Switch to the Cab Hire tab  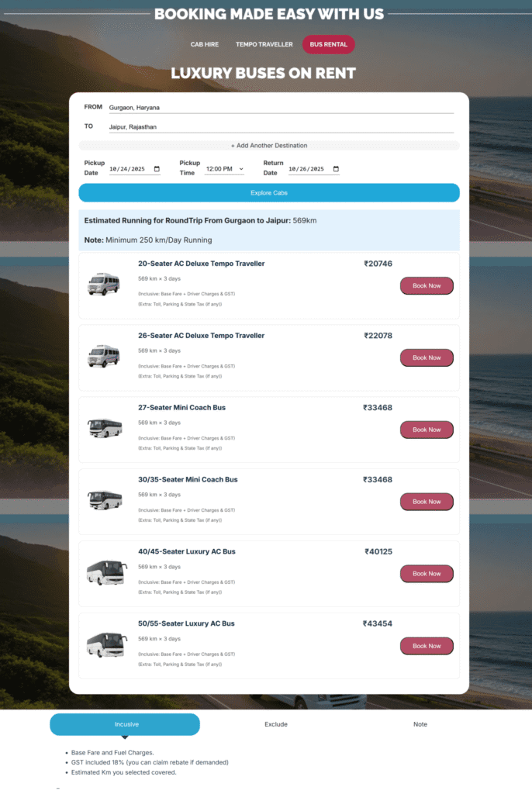(x=204, y=44)
